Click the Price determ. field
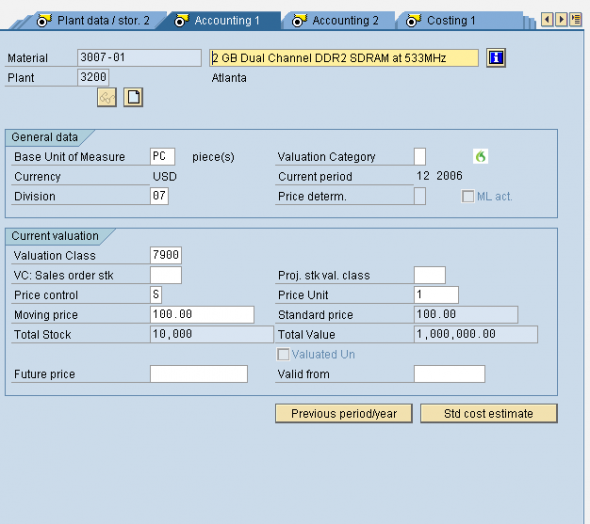This screenshot has width=590, height=524. coord(420,196)
